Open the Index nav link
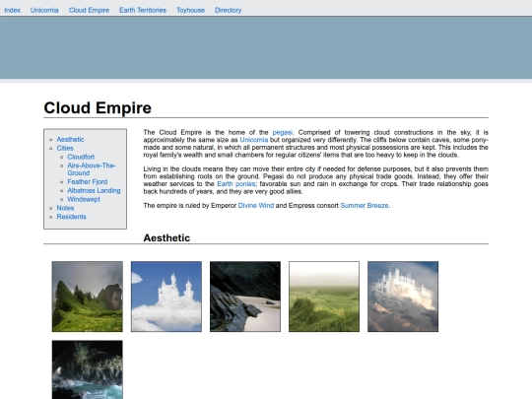 click(12, 10)
